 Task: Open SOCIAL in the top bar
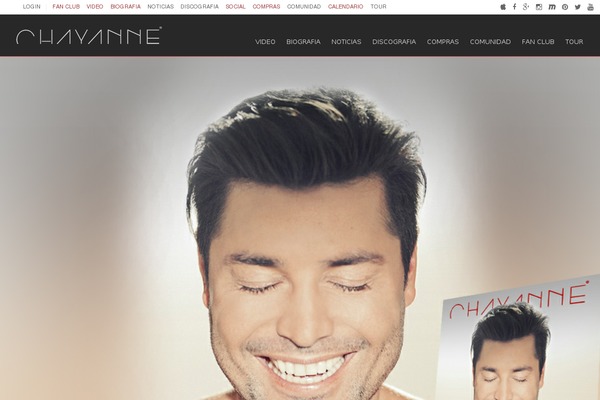pos(235,7)
